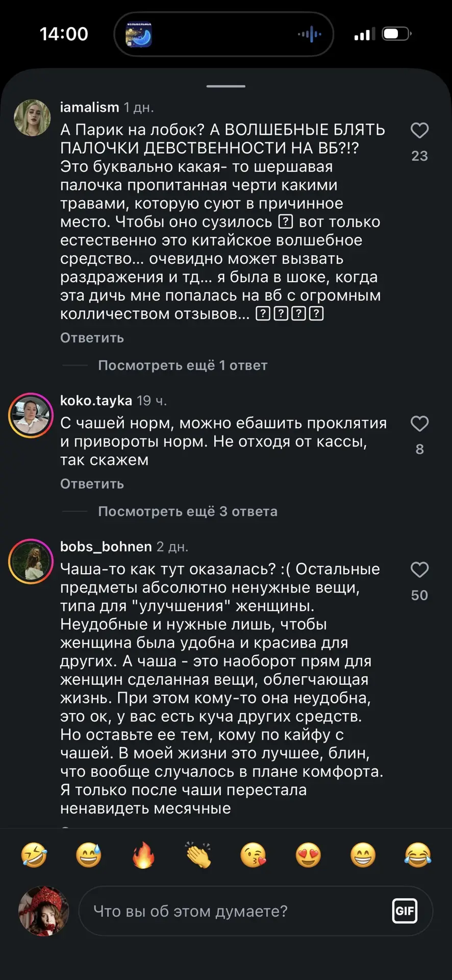The height and width of the screenshot is (980, 452).
Task: Open iamalism's profile avatar
Action: [x=32, y=118]
